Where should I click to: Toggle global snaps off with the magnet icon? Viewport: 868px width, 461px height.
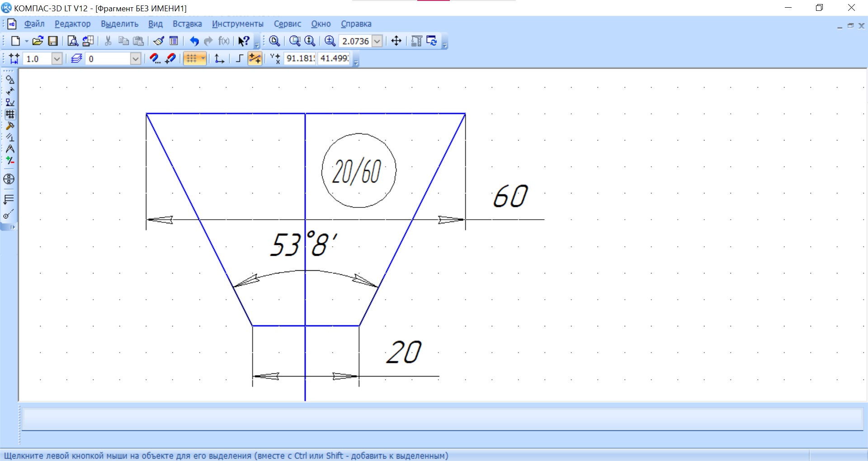(170, 59)
